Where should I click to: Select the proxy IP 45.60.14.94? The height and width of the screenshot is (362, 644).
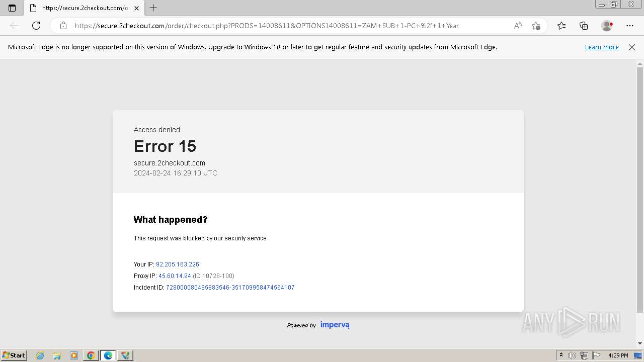pos(175,276)
